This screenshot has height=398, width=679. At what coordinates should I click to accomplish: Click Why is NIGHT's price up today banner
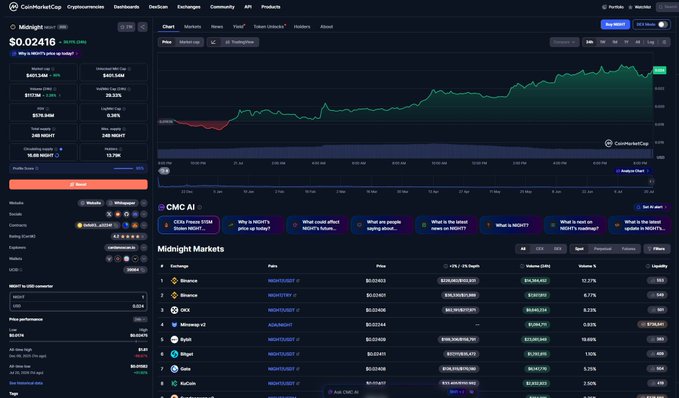(x=45, y=54)
